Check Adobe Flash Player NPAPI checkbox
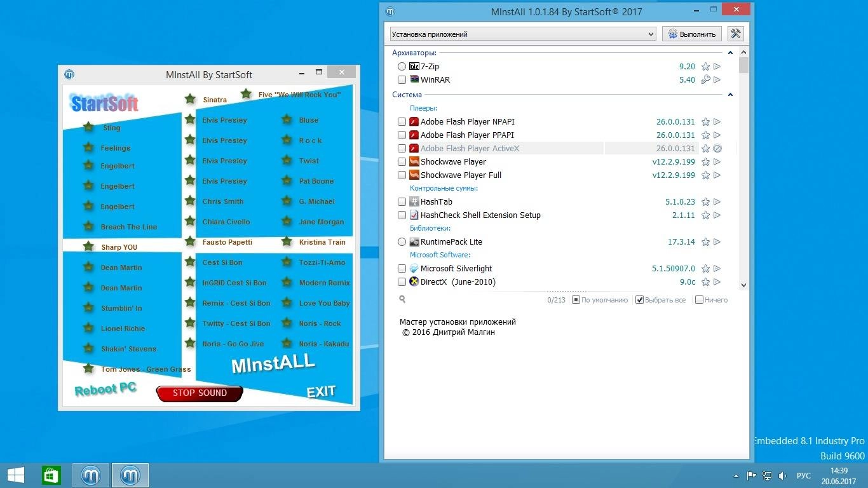868x488 pixels. (402, 121)
